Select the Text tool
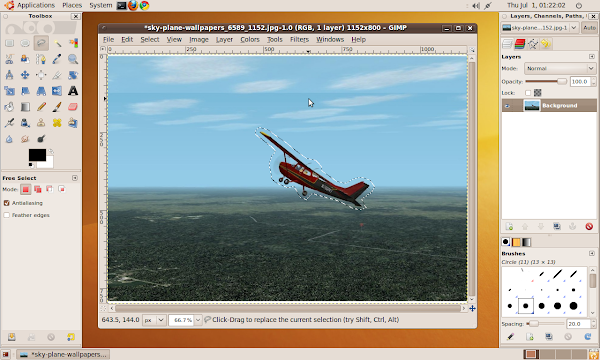The height and width of the screenshot is (360, 600). click(73, 91)
